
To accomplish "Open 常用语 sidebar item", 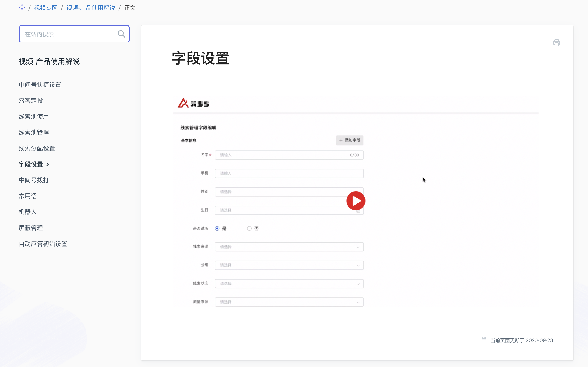I will point(28,196).
